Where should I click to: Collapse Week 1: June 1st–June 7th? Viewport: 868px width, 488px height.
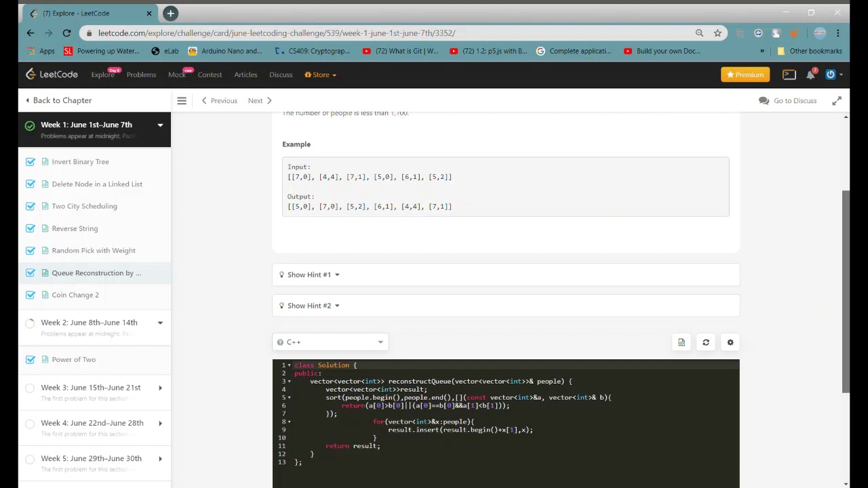[160, 125]
